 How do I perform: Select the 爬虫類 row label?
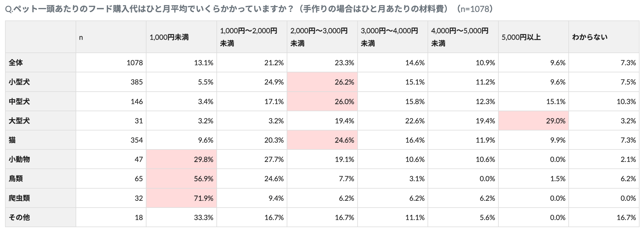(x=19, y=198)
